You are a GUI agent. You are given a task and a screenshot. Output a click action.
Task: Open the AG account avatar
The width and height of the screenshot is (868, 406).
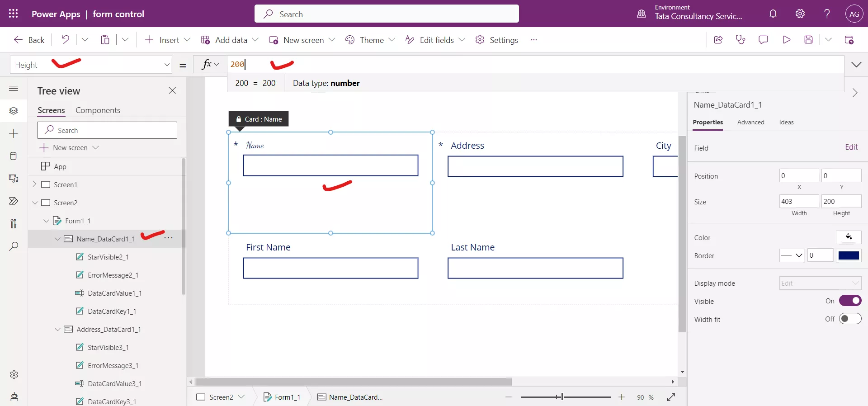854,14
